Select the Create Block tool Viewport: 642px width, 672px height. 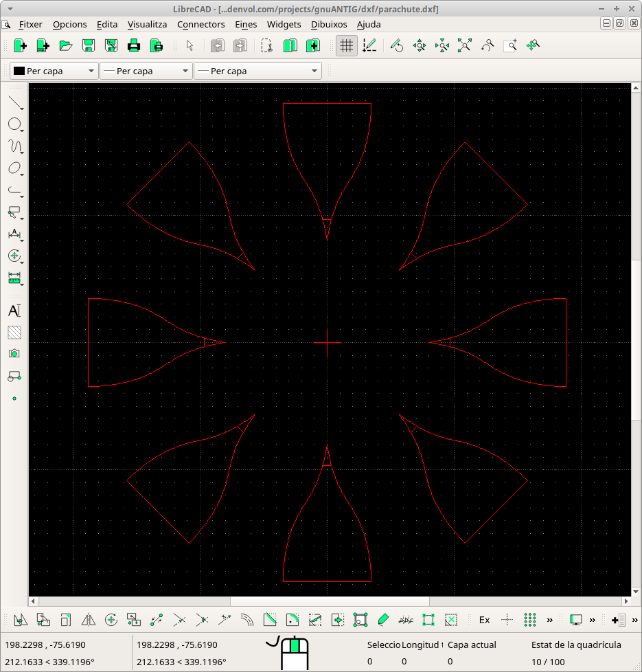[14, 377]
